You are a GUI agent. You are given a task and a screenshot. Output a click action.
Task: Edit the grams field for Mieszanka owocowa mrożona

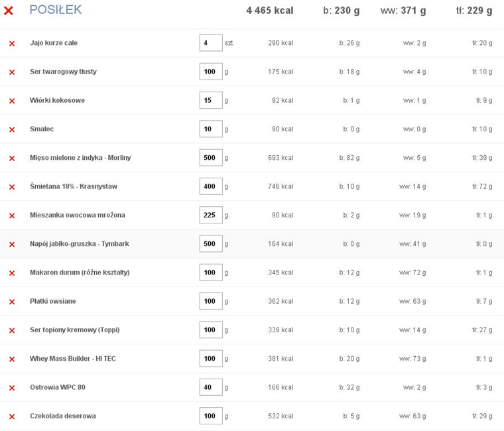tap(210, 215)
